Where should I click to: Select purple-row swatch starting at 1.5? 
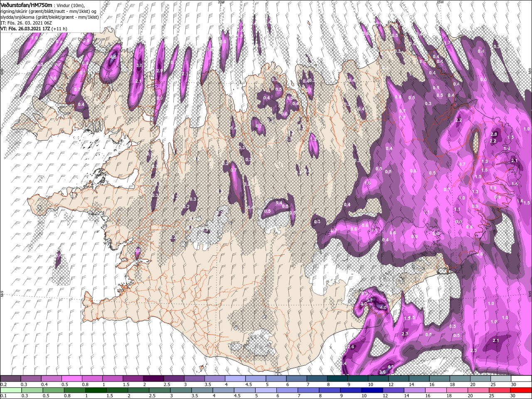point(133,379)
